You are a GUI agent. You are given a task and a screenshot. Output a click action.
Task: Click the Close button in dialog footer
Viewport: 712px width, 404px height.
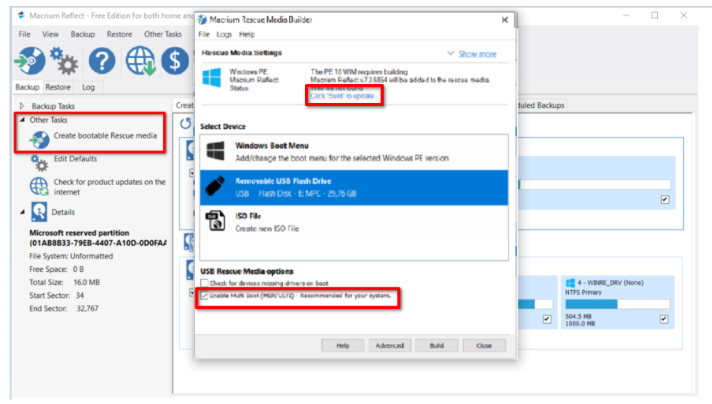coord(484,345)
